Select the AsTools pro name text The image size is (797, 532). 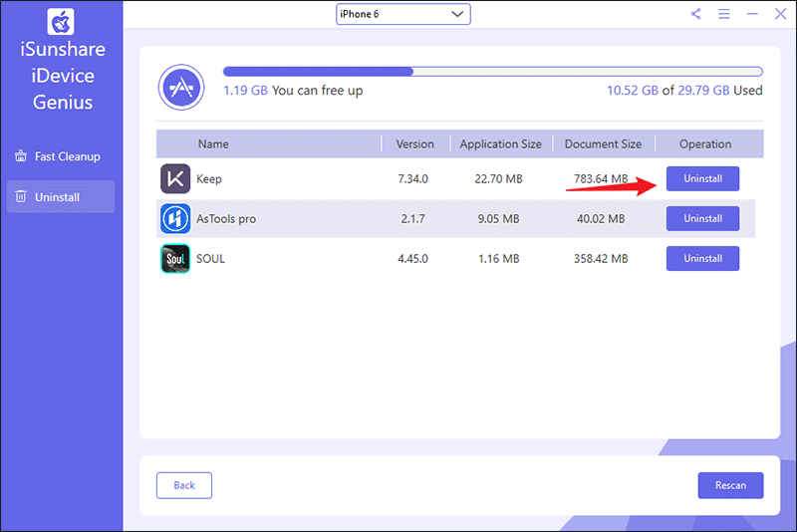(x=226, y=219)
